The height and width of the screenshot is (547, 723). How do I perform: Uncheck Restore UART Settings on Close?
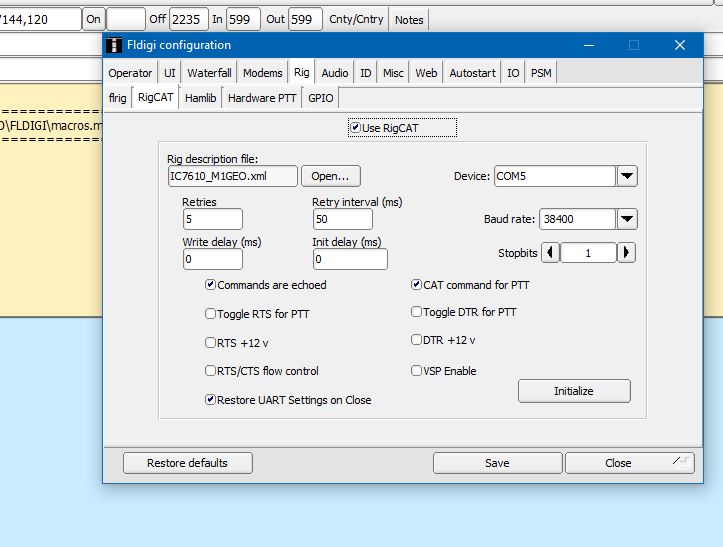click(x=210, y=399)
